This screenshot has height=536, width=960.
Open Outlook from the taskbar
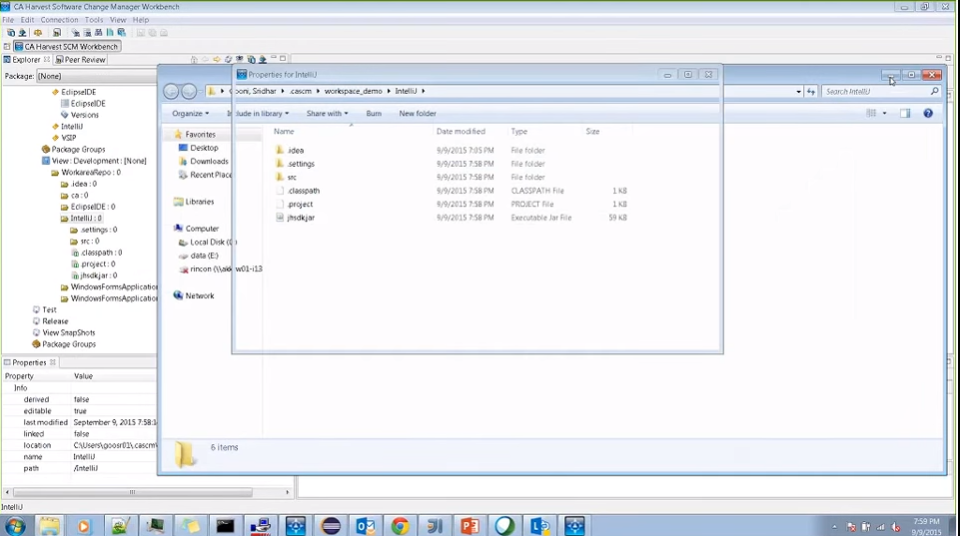pos(365,526)
